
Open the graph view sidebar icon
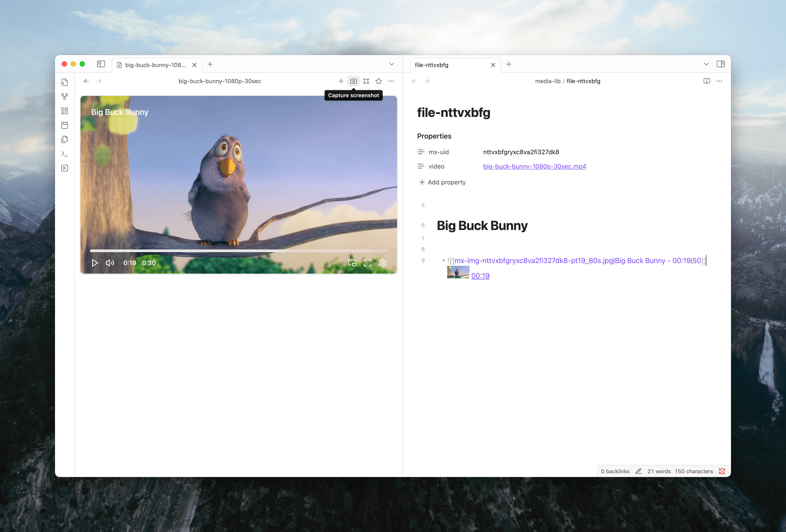pos(65,97)
